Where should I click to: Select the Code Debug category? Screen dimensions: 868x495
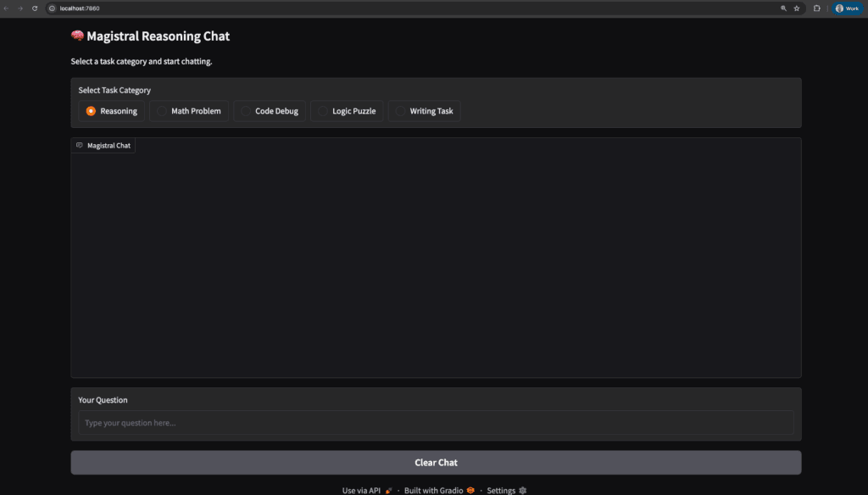click(x=270, y=111)
